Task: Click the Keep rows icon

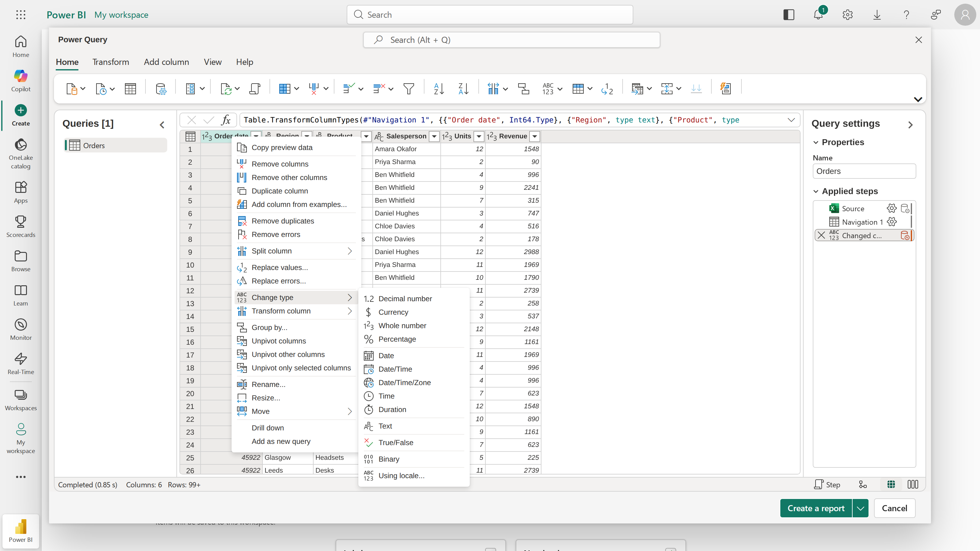Action: (349, 88)
